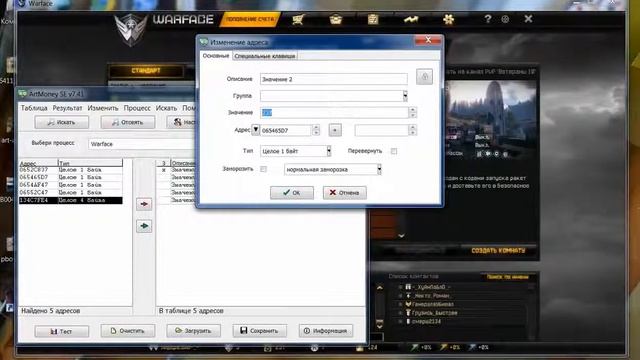Viewport: 640px width, 360px height.
Task: Cancel the dialog with Отмена
Action: click(344, 193)
